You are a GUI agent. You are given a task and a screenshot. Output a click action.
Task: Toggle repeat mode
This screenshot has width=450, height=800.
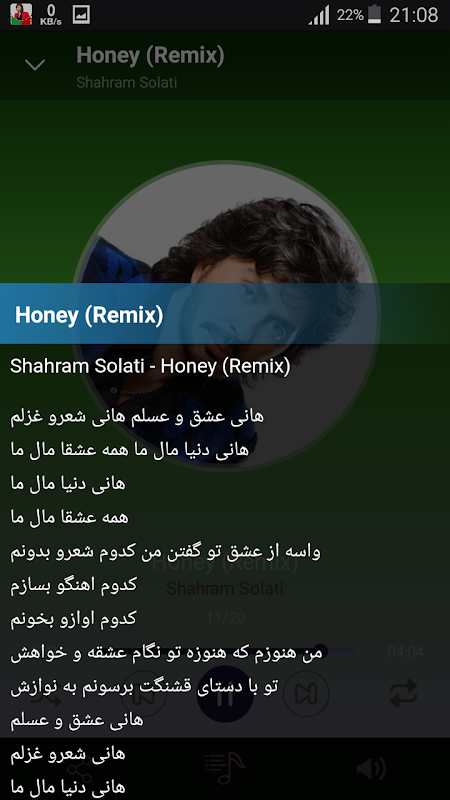coord(404,694)
